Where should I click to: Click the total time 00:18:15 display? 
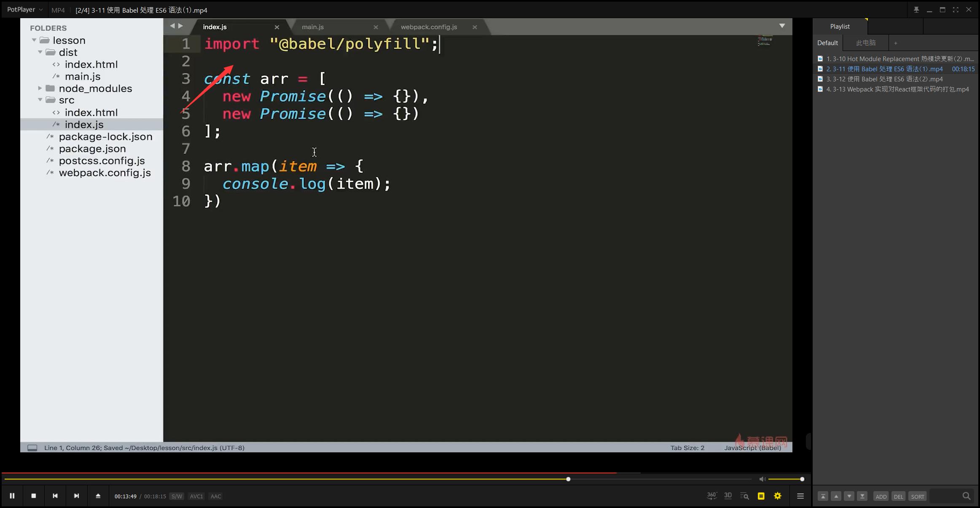coord(155,496)
